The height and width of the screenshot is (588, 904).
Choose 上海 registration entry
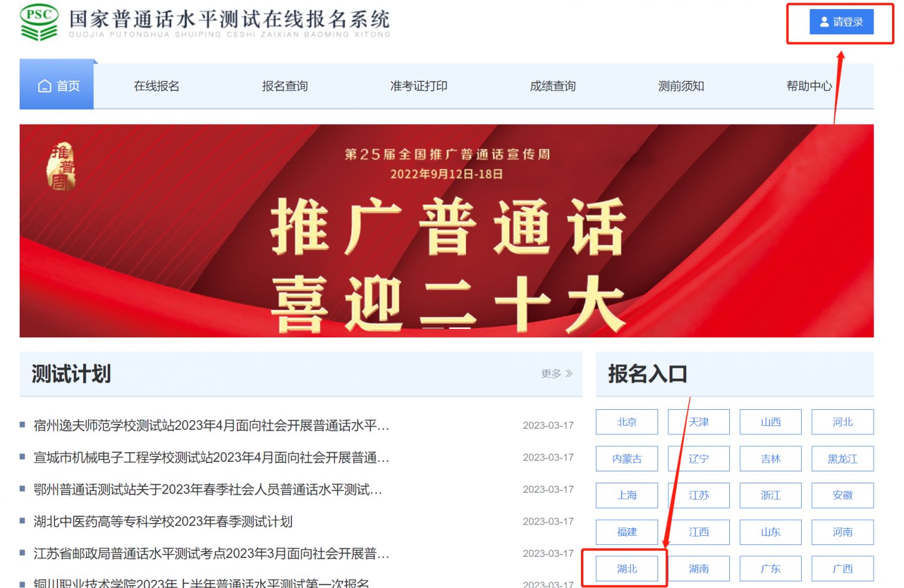(x=626, y=495)
